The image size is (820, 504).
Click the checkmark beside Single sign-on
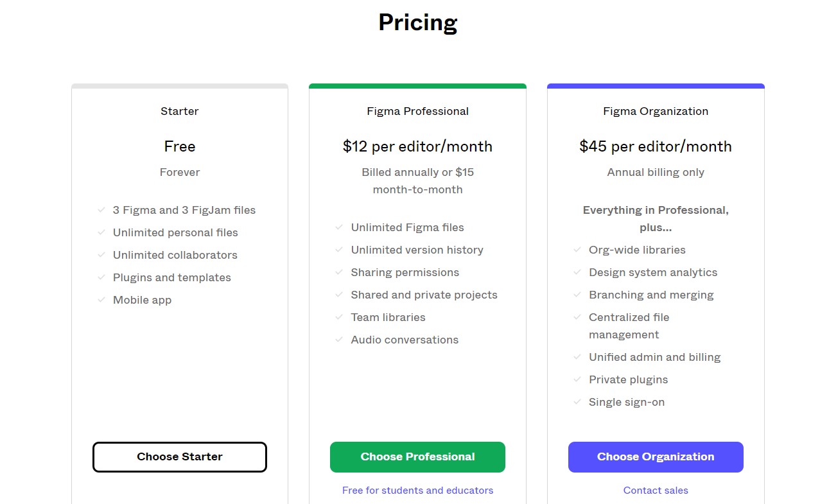tap(577, 402)
